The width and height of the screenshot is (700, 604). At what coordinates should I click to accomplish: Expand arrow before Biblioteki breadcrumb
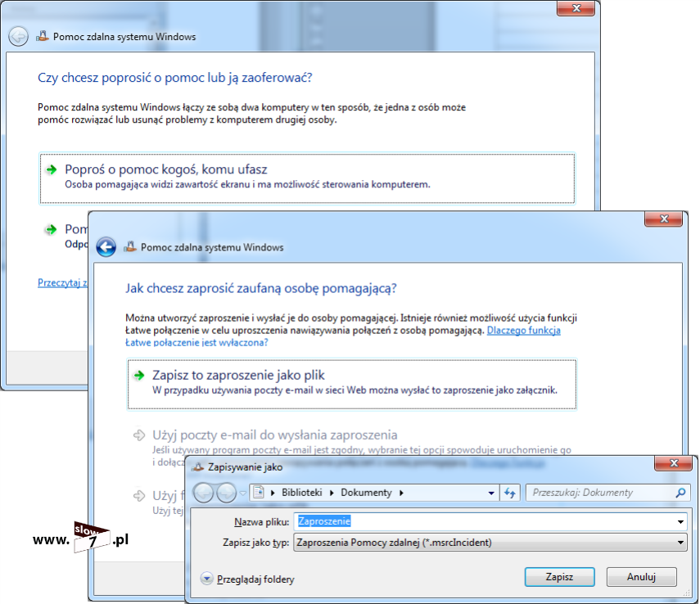(x=273, y=493)
